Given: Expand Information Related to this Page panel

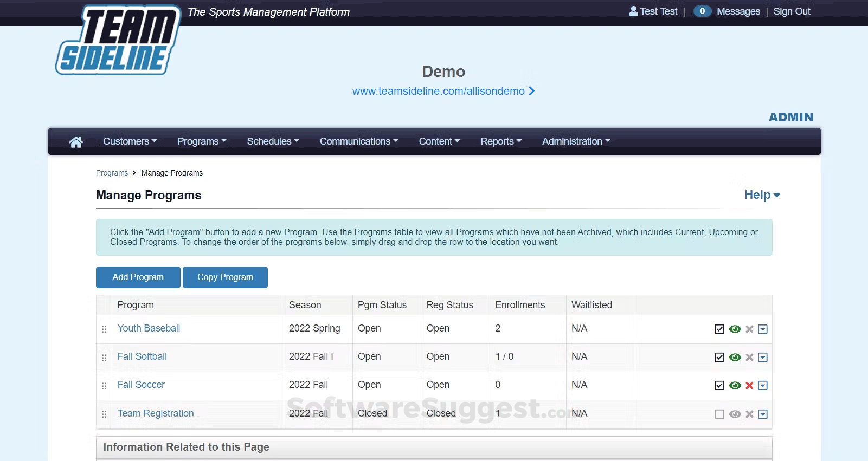Looking at the screenshot, I should pos(434,447).
